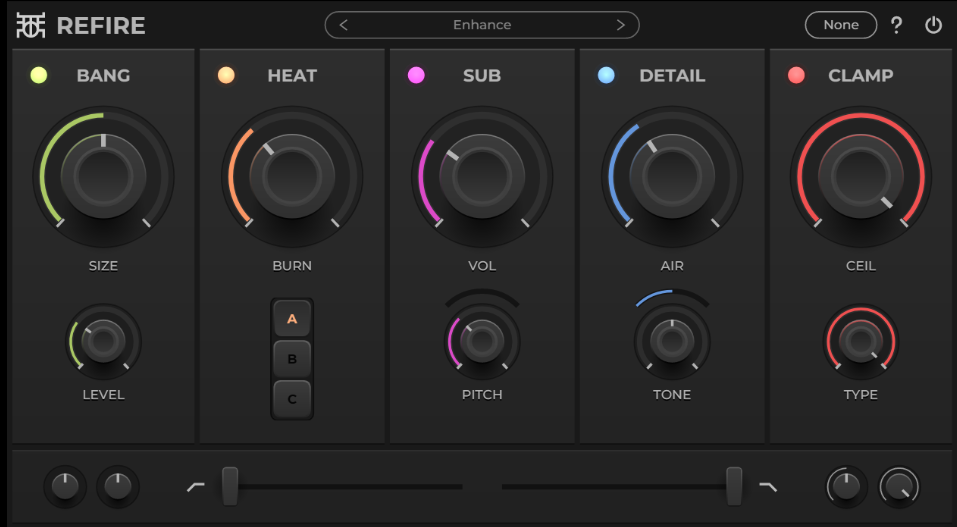The width and height of the screenshot is (957, 527).
Task: Click the HEAT BURN knob
Action: pyautogui.click(x=292, y=176)
